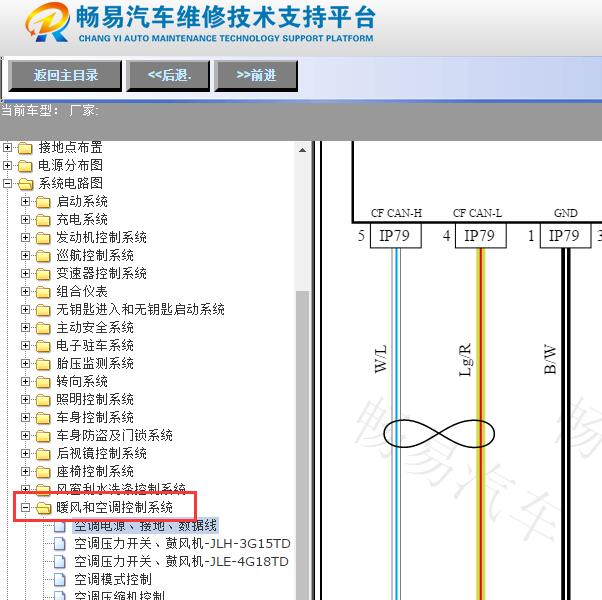Click the folder icon for 主动安全系统
Image resolution: width=602 pixels, height=600 pixels.
pyautogui.click(x=43, y=328)
